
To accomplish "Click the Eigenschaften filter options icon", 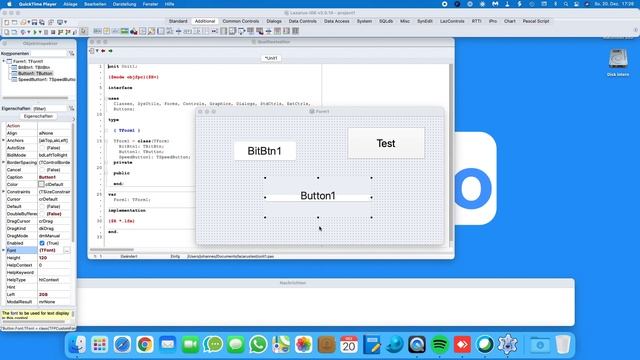I will [71, 109].
